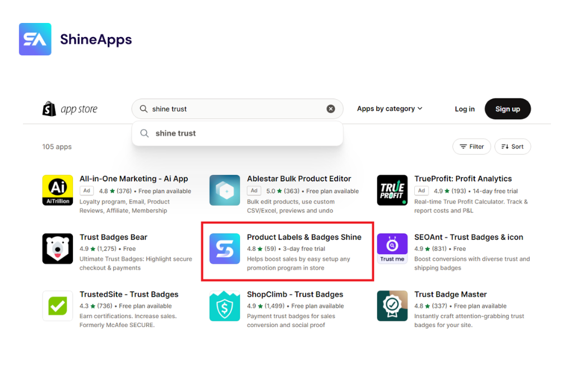Open the AiTrillion app icon

click(58, 190)
